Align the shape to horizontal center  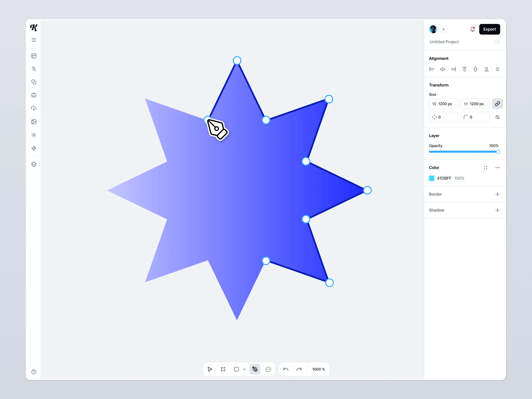443,69
